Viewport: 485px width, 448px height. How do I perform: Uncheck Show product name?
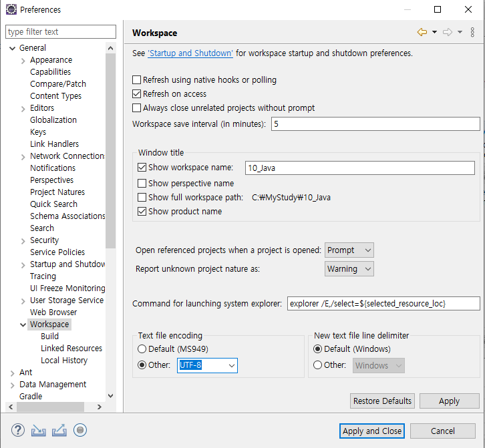142,212
